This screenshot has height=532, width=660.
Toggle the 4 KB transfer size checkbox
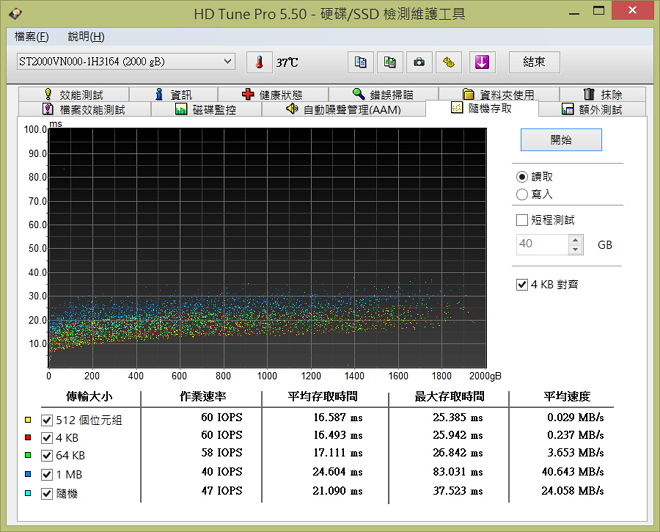[x=47, y=438]
